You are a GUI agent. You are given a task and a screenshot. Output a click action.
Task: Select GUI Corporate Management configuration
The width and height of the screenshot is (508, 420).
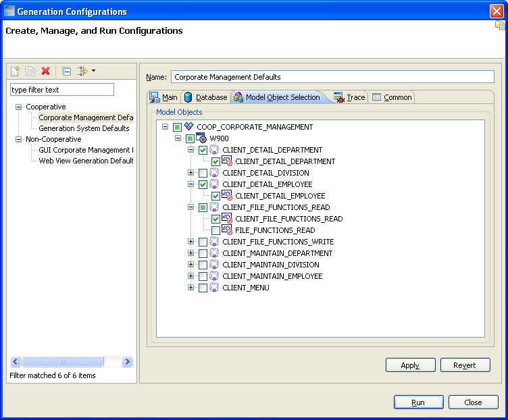coord(86,150)
